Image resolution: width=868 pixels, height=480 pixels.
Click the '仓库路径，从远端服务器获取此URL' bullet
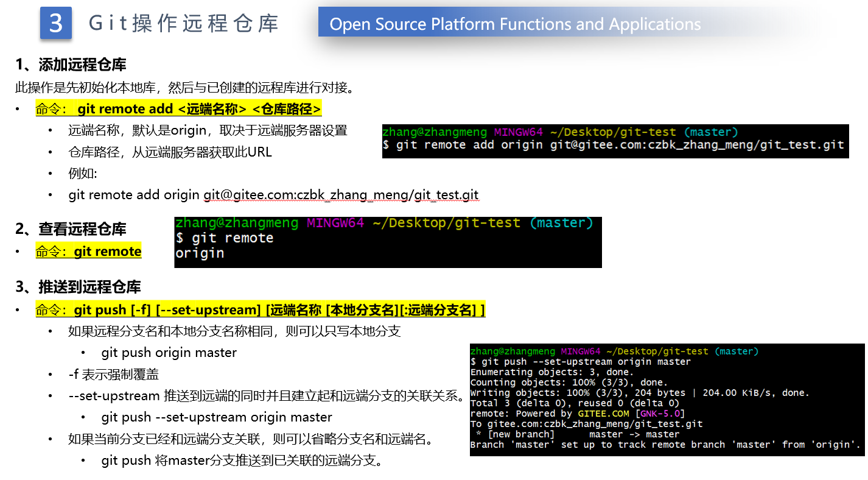pyautogui.click(x=170, y=152)
